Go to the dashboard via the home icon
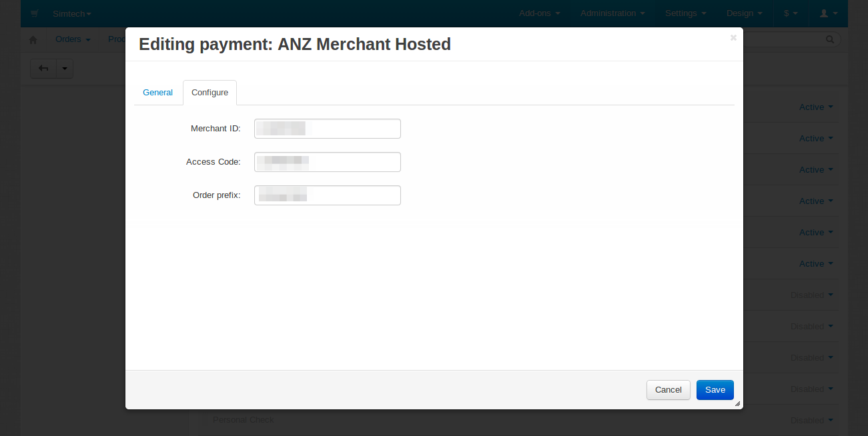The height and width of the screenshot is (436, 868). point(33,39)
